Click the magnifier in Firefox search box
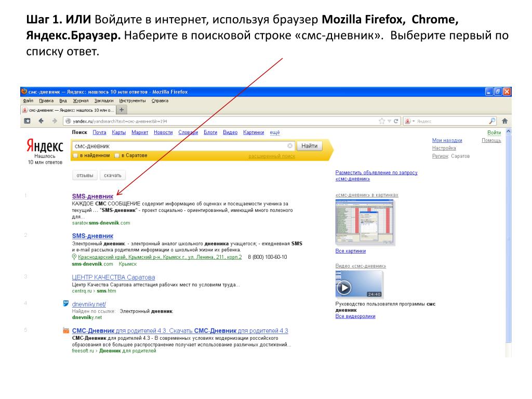This screenshot has height=399, width=532. (x=492, y=121)
